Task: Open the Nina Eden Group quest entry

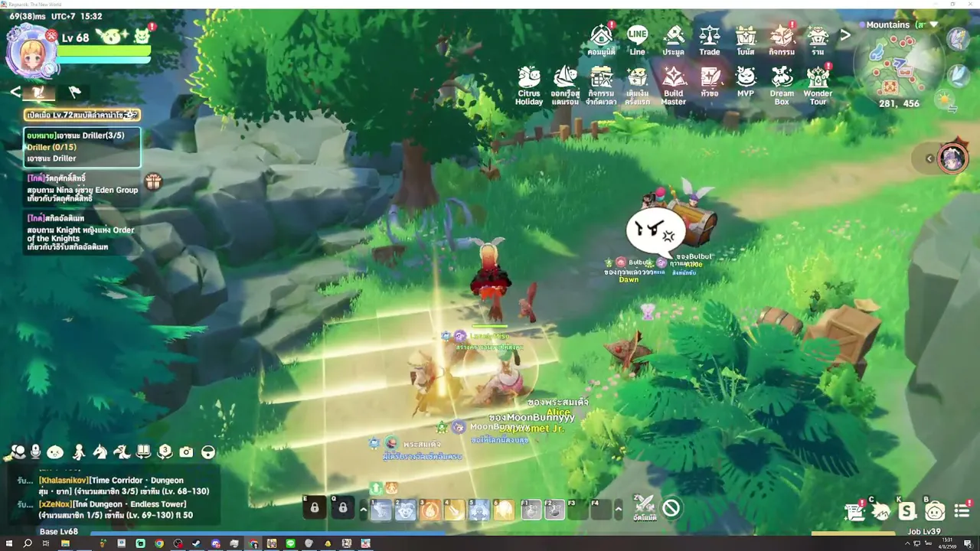Action: [83, 188]
